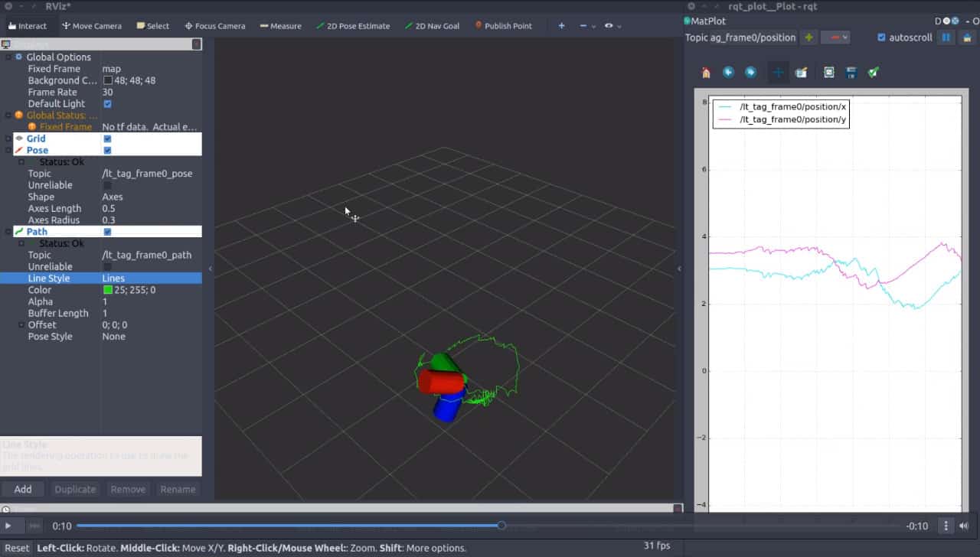Add topic with the green plus button
The width and height of the screenshot is (980, 557).
point(809,37)
